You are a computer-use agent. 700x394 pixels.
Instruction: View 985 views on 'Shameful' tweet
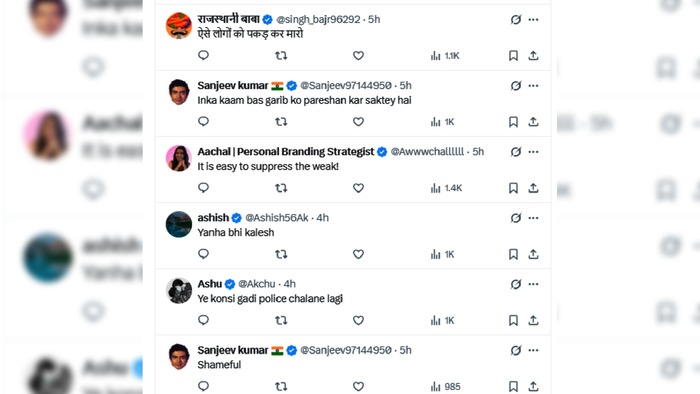(445, 386)
